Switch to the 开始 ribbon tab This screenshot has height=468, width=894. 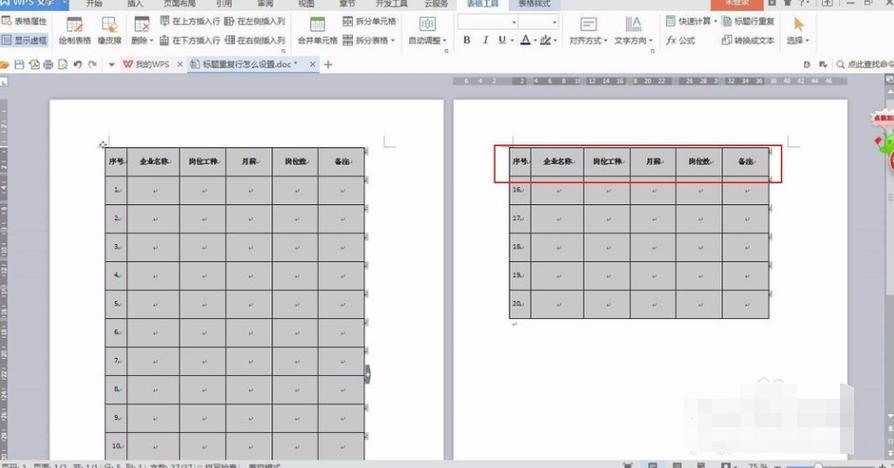[94, 3]
